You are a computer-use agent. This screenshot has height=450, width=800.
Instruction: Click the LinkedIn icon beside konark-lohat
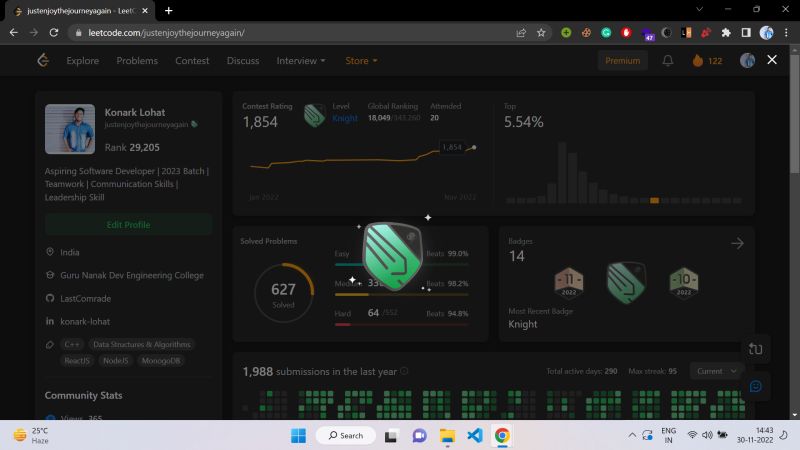[x=50, y=321]
